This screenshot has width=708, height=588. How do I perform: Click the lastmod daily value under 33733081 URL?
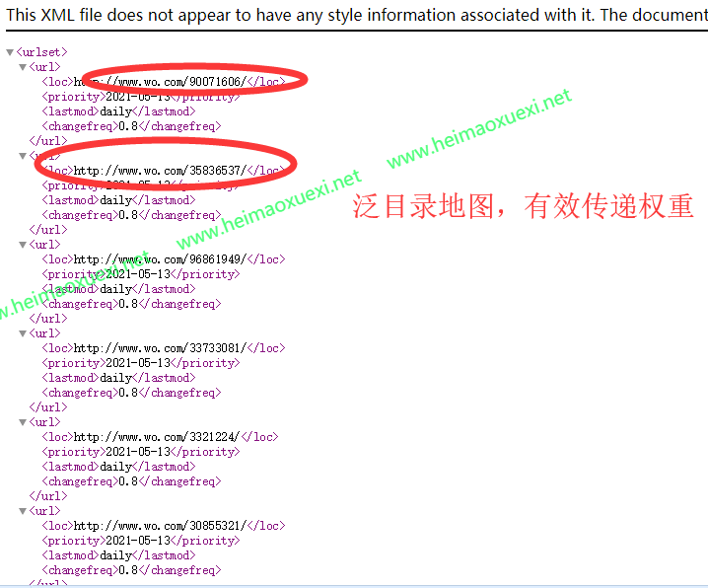[116, 378]
